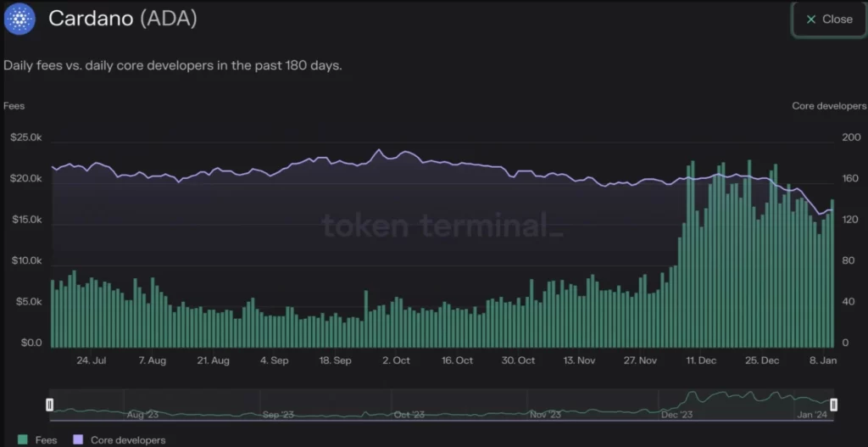868x447 pixels.
Task: Grab the left range slider handle
Action: pos(49,405)
